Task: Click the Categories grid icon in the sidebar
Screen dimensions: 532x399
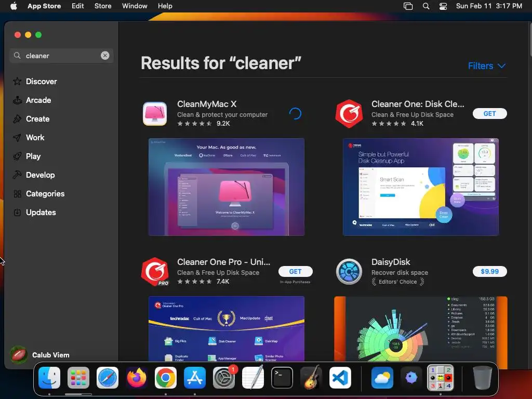Action: coord(17,194)
